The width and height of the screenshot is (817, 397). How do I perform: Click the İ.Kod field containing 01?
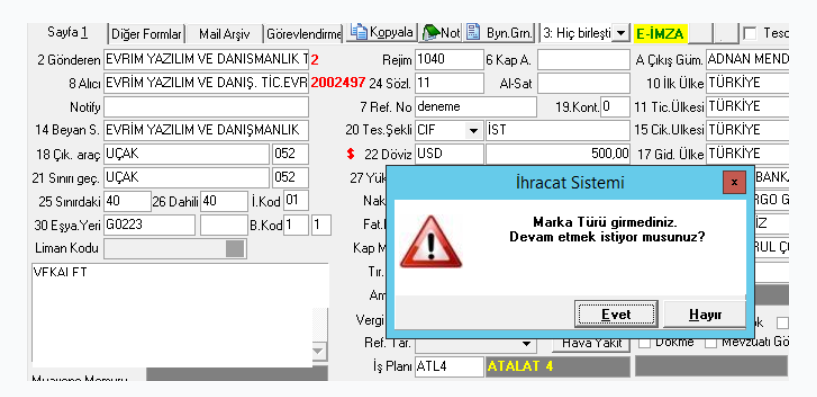[x=296, y=201]
